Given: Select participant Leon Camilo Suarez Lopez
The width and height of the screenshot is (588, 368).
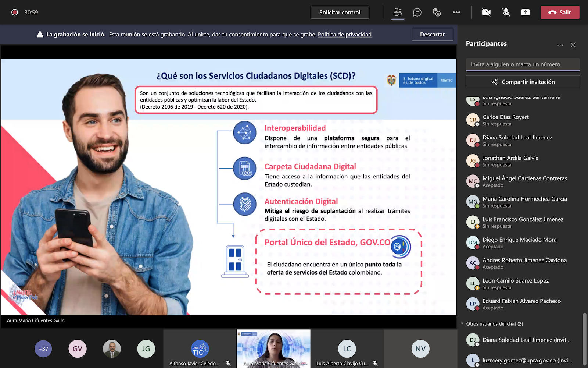Looking at the screenshot, I should [523, 283].
